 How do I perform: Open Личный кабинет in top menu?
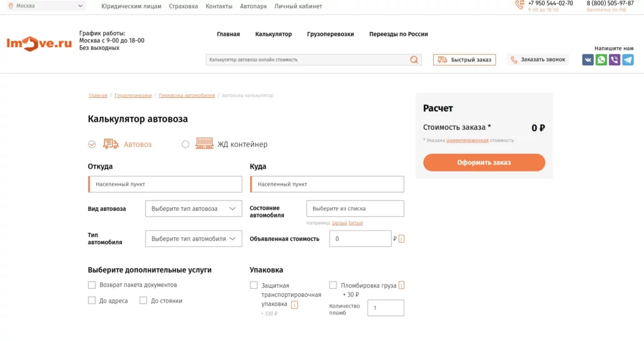(298, 6)
